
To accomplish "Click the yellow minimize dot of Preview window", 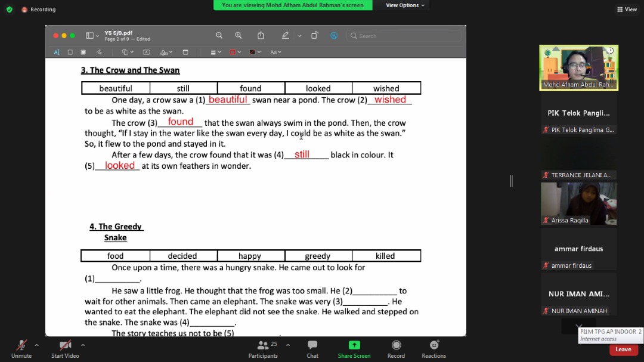I will [x=64, y=36].
